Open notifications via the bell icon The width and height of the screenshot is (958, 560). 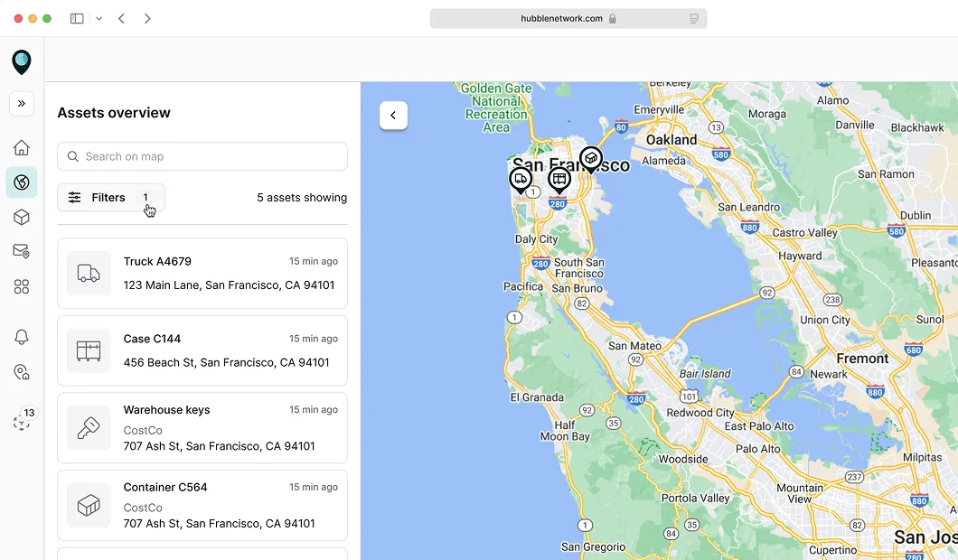tap(21, 337)
